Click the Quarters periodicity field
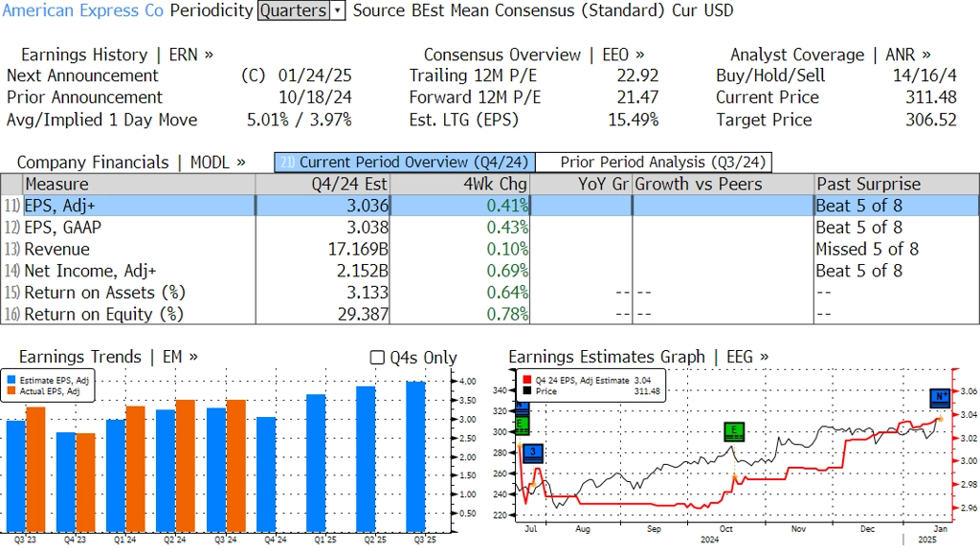Viewport: 980px width, 549px height. pyautogui.click(x=294, y=11)
